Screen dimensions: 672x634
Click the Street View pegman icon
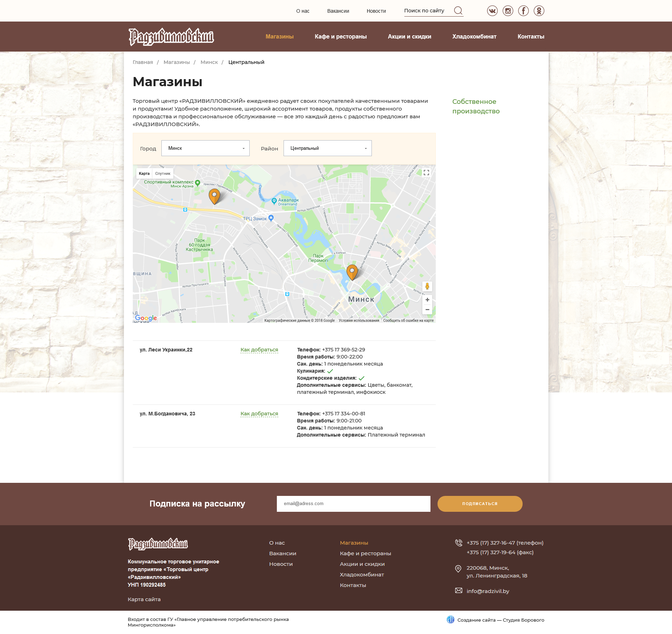click(x=427, y=286)
